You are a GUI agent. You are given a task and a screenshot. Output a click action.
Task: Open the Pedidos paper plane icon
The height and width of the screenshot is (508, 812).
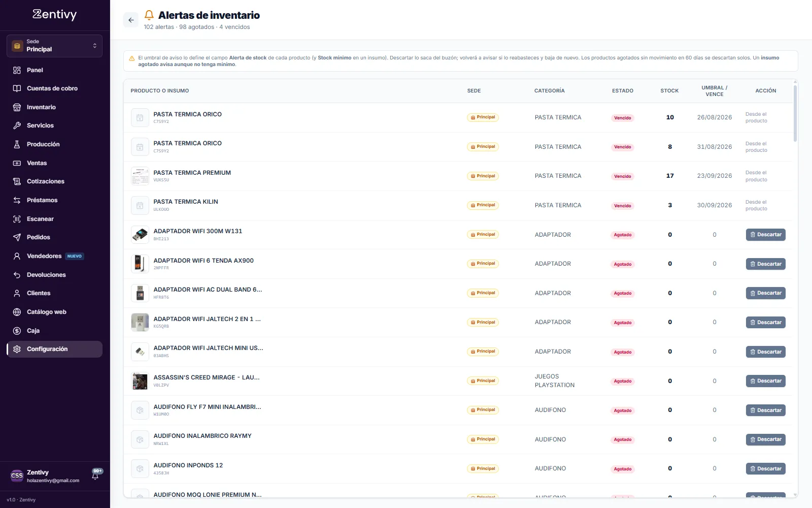(x=17, y=237)
